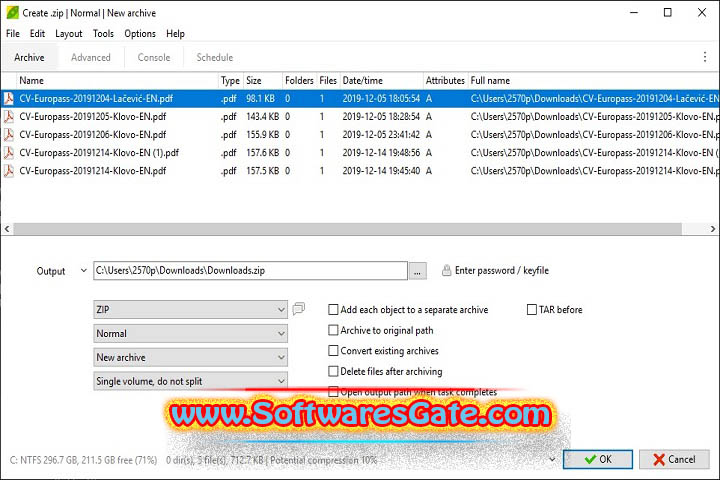
Task: Sort by the Name column header
Action: [117, 80]
